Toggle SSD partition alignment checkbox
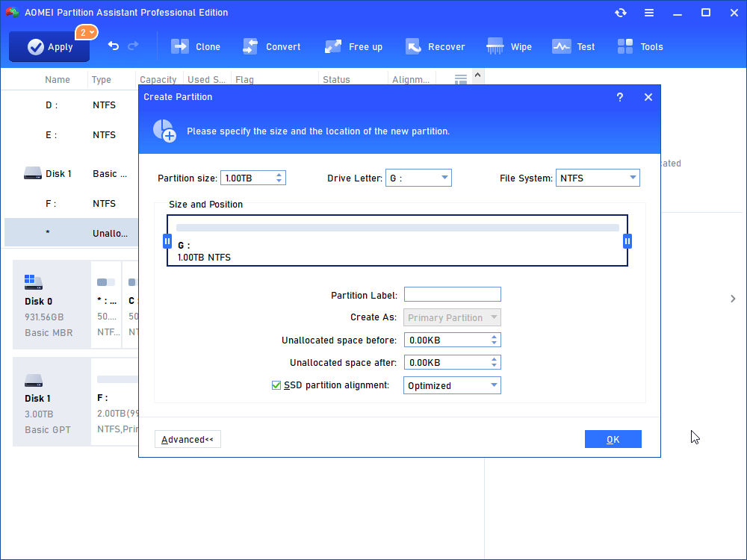Image resolution: width=747 pixels, height=560 pixels. pyautogui.click(x=276, y=385)
